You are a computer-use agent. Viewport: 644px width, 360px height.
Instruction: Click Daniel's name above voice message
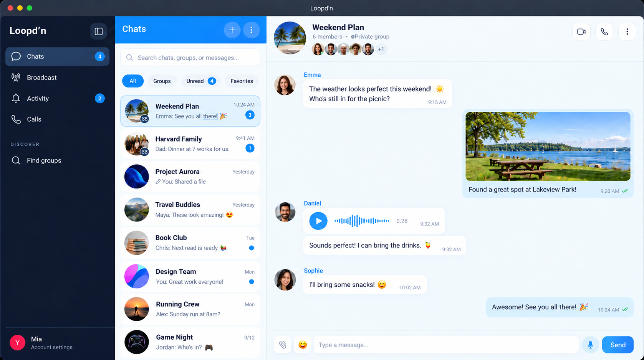pyautogui.click(x=312, y=203)
